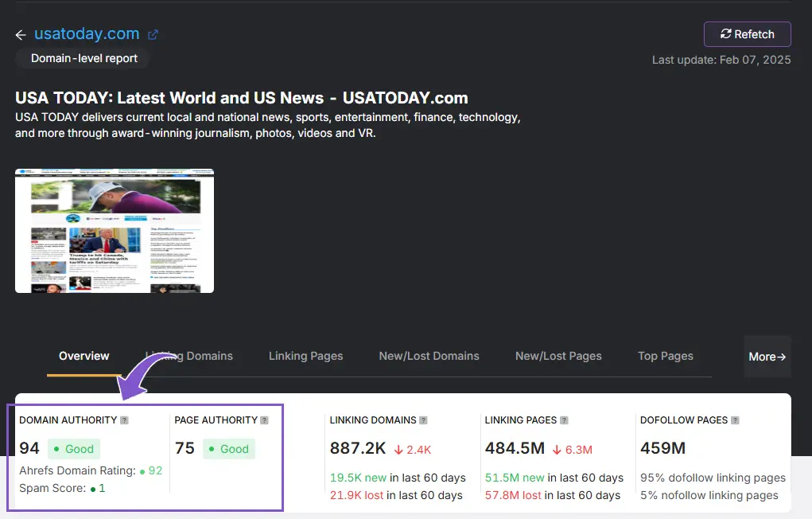Screen dimensions: 812x519
Task: Open the New/Lost Domains tab
Action: coord(429,356)
